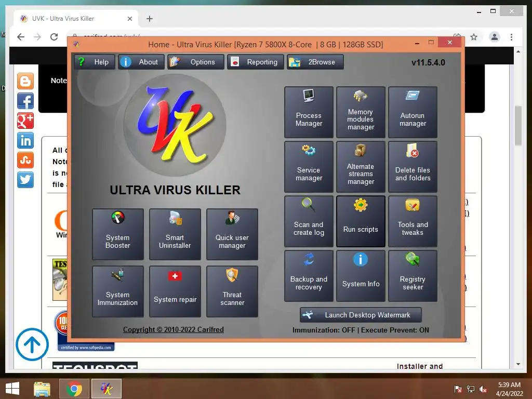Open the Windows Start menu
This screenshot has width=532, height=399.
(x=12, y=389)
